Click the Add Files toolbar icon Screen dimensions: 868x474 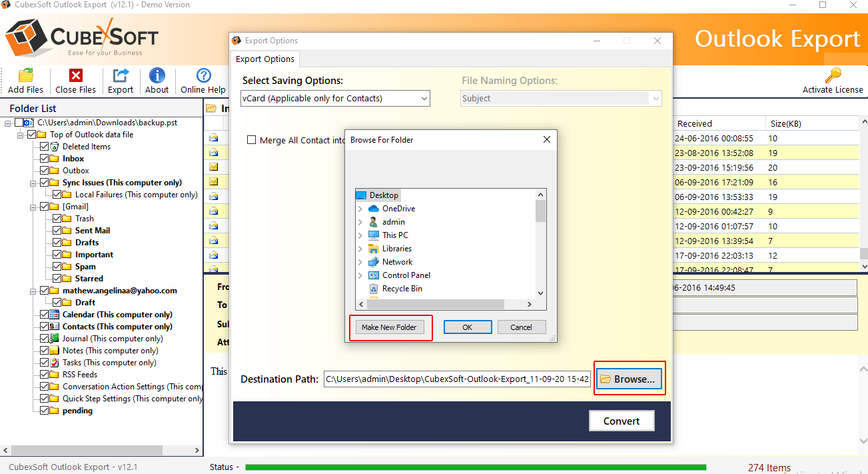(x=25, y=75)
